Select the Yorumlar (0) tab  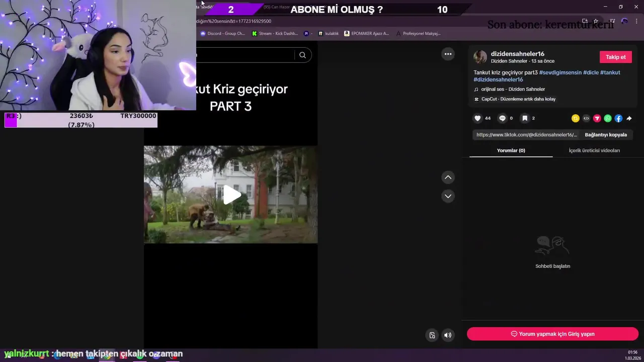coord(511,150)
